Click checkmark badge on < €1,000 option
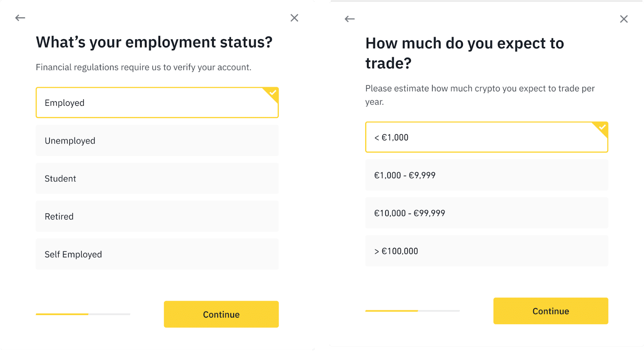The height and width of the screenshot is (351, 644). (602, 127)
